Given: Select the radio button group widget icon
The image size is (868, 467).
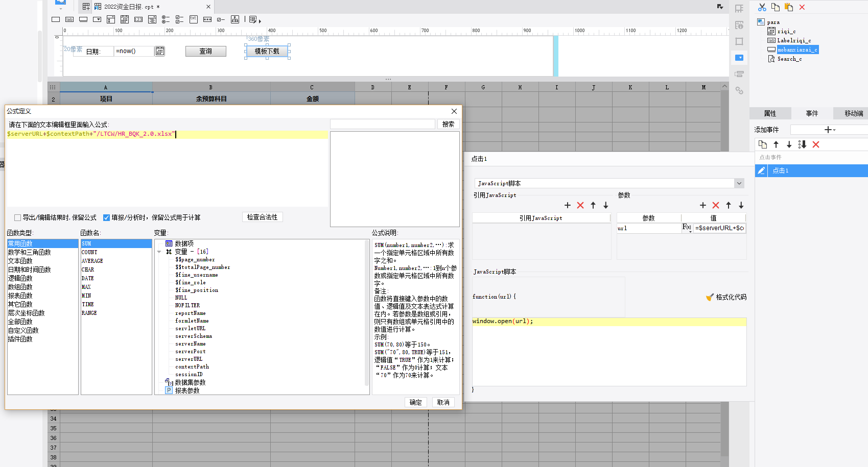Looking at the screenshot, I should click(x=166, y=19).
